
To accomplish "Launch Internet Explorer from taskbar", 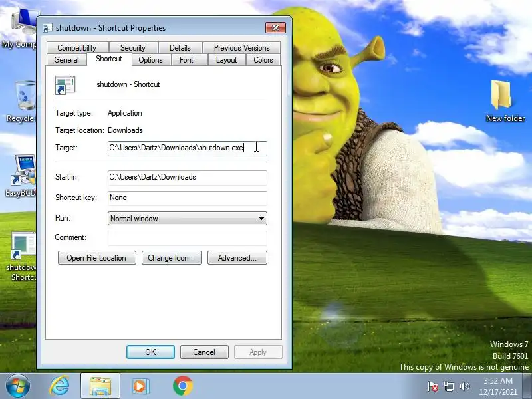I will pos(59,386).
